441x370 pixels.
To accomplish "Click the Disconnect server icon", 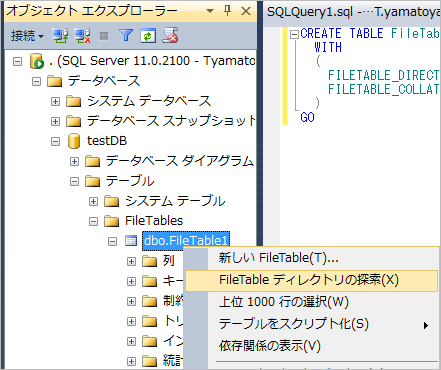I will click(x=82, y=35).
